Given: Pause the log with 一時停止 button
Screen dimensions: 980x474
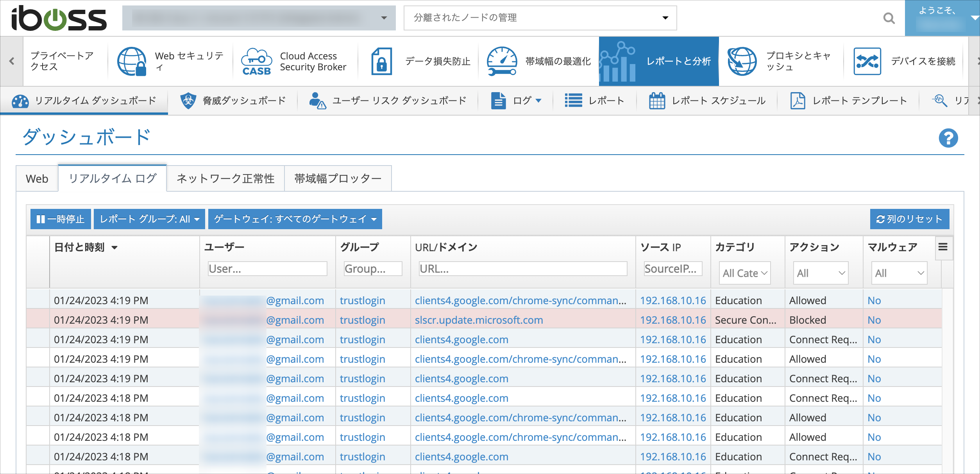Looking at the screenshot, I should [x=61, y=219].
